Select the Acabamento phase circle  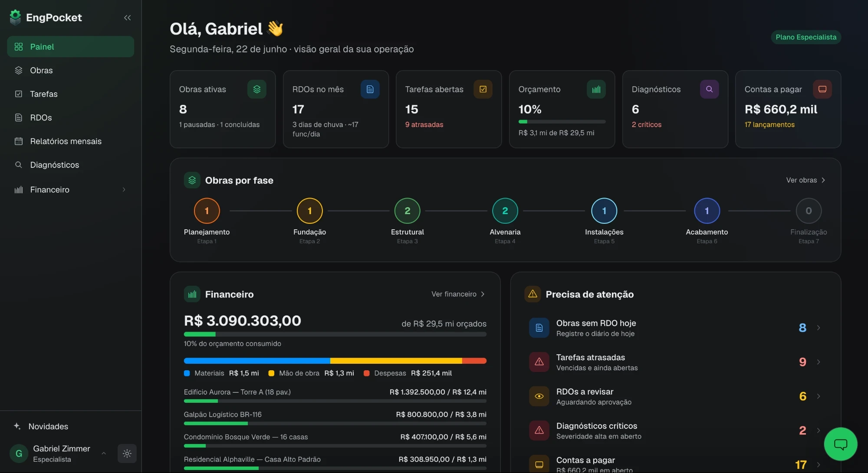pos(707,211)
